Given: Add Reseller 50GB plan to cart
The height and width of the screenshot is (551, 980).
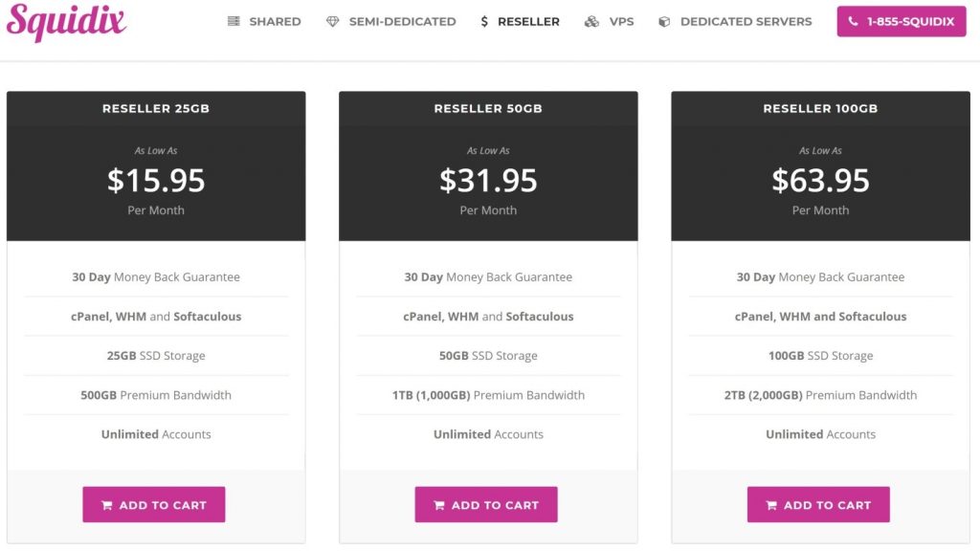Looking at the screenshot, I should tap(486, 505).
